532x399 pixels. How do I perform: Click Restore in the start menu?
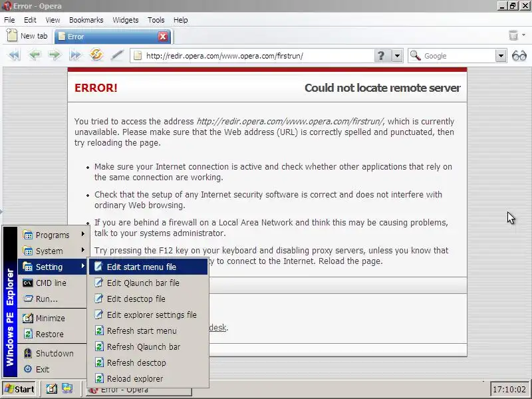click(54, 334)
